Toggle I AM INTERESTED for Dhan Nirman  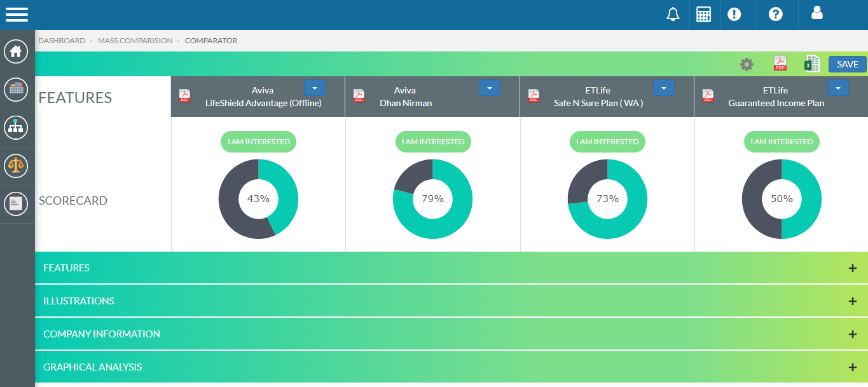pos(432,142)
